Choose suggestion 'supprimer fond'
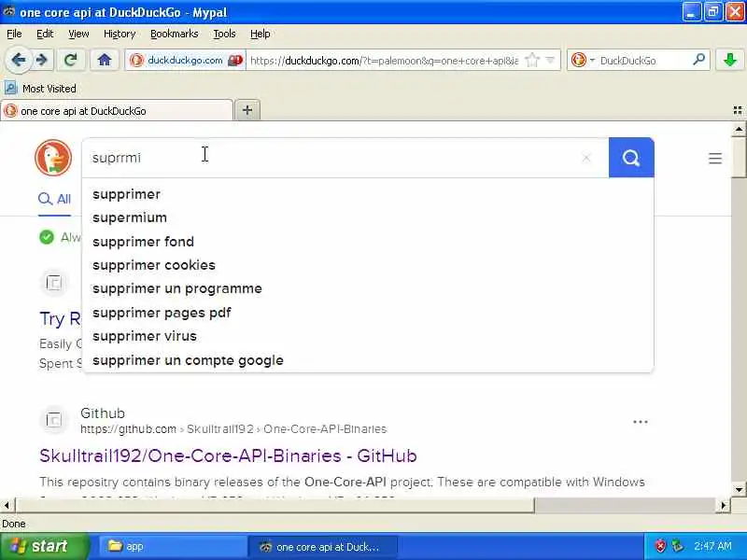 [x=368, y=242]
